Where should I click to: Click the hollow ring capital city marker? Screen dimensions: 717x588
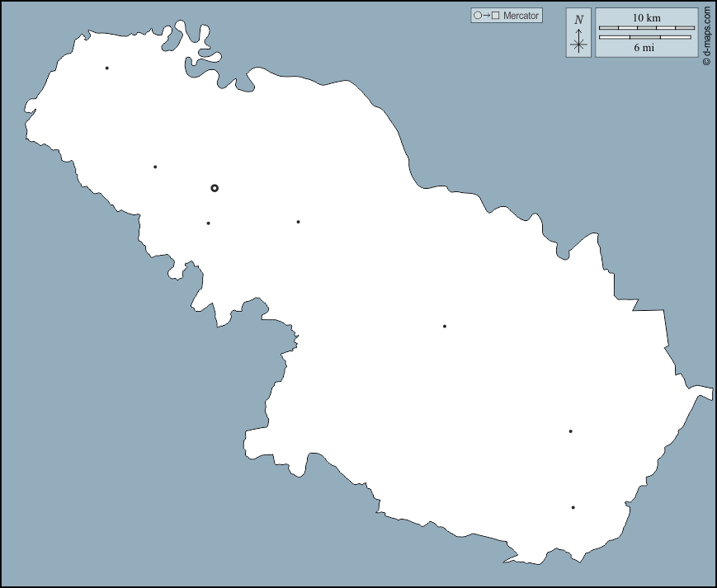[x=215, y=188]
